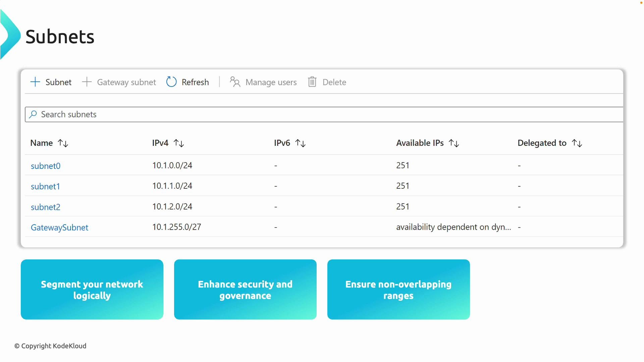The image size is (644, 362).
Task: Click the Manage users toolbar label
Action: point(271,82)
